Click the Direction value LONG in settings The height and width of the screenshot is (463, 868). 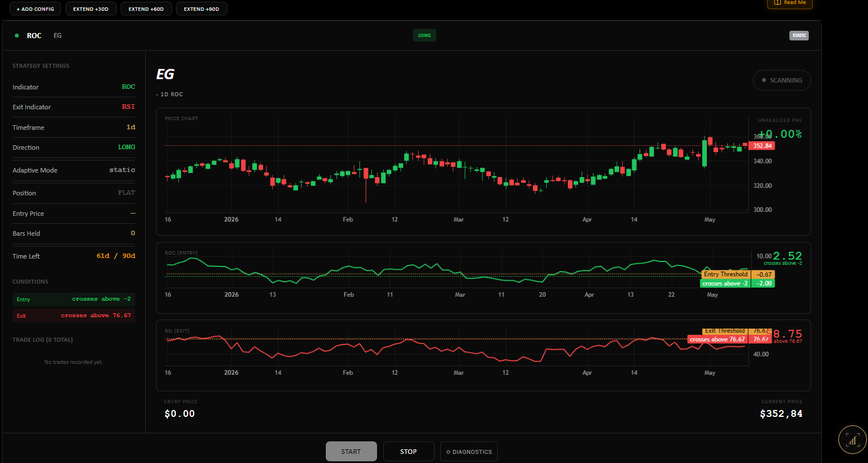pyautogui.click(x=126, y=147)
